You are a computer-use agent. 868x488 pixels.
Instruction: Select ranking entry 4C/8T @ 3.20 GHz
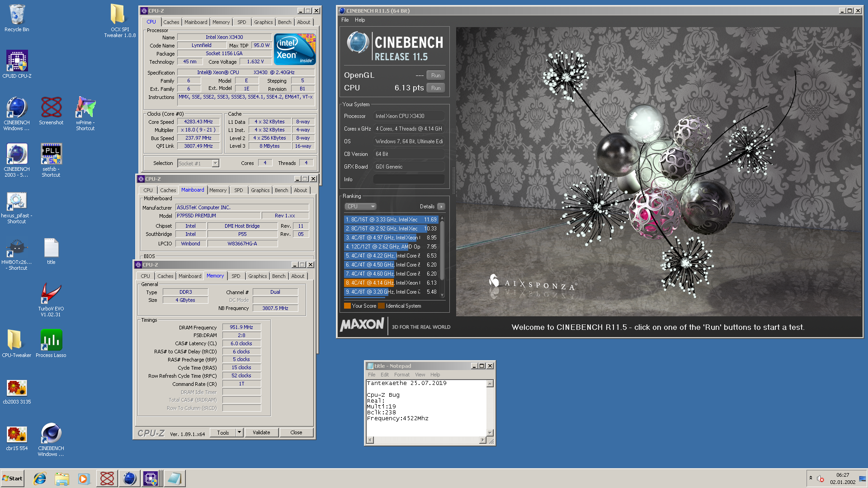pyautogui.click(x=391, y=292)
